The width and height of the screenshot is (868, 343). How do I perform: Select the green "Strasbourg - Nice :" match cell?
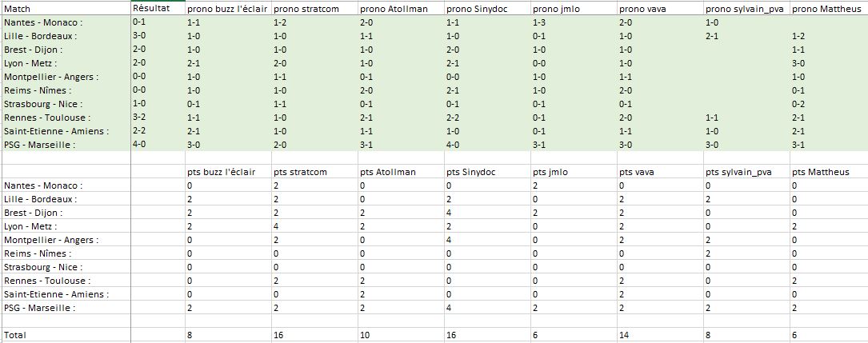66,104
